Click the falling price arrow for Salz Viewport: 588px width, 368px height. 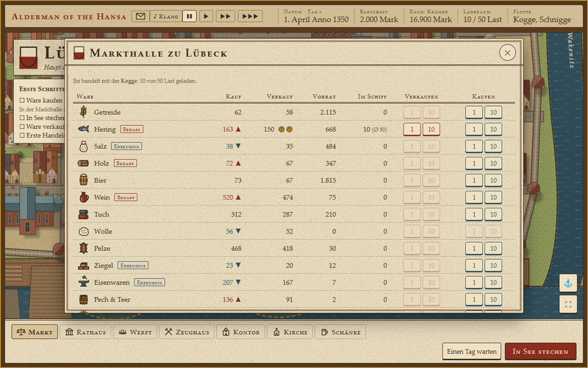tap(238, 146)
